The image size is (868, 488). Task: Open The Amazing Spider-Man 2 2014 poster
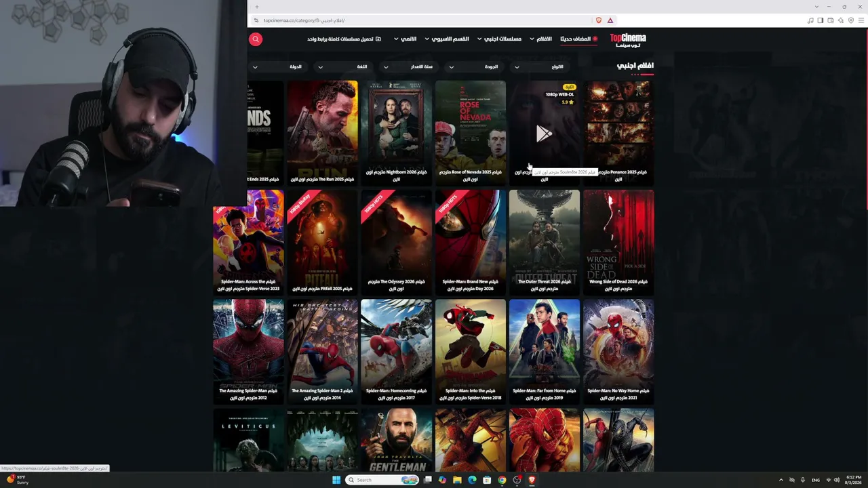click(x=322, y=351)
